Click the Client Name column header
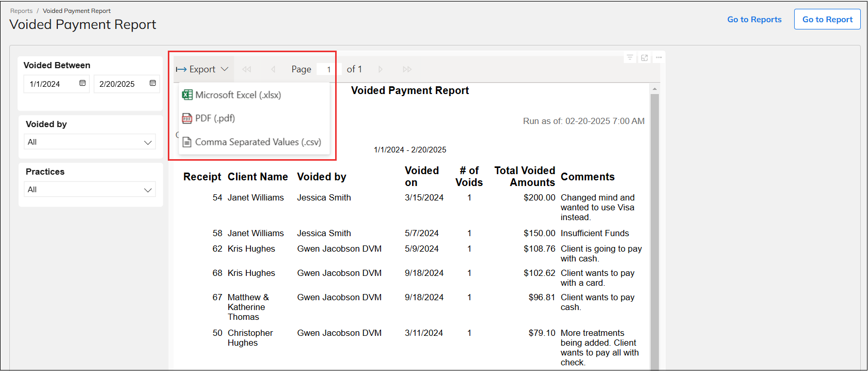The height and width of the screenshot is (371, 868). (x=258, y=177)
